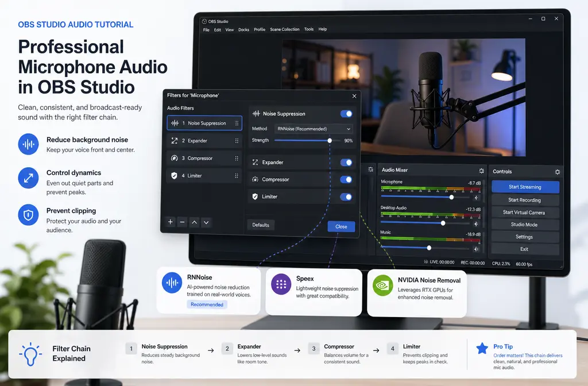Click drag handle of Compressor row
This screenshot has width=588, height=386.
pyautogui.click(x=237, y=159)
